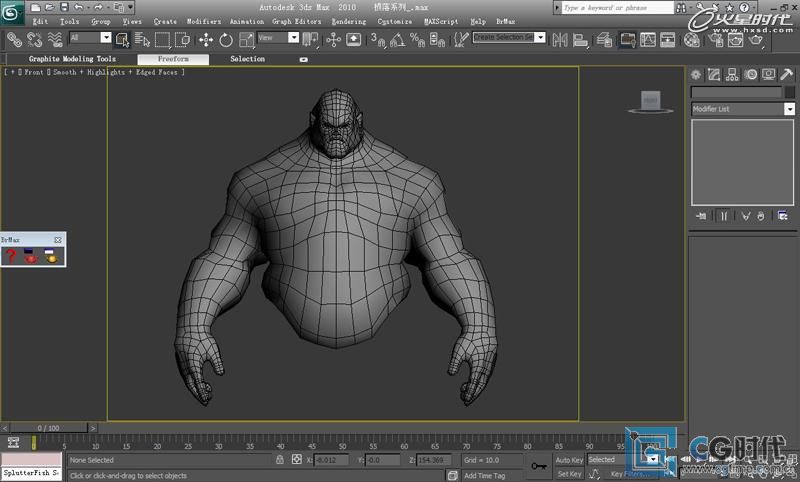Open the Manage Layers icon
The image size is (800, 482).
(604, 39)
